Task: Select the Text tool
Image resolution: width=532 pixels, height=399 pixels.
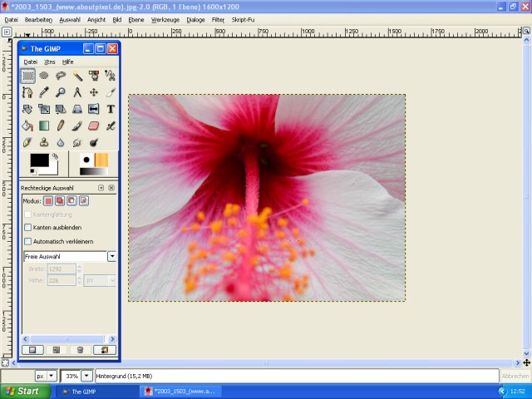Action: point(111,109)
